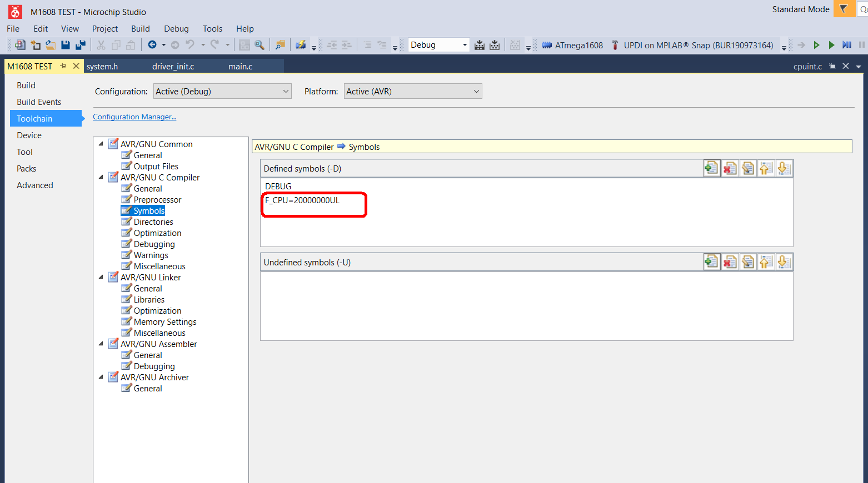Open the Configuration Manager link

(x=134, y=117)
